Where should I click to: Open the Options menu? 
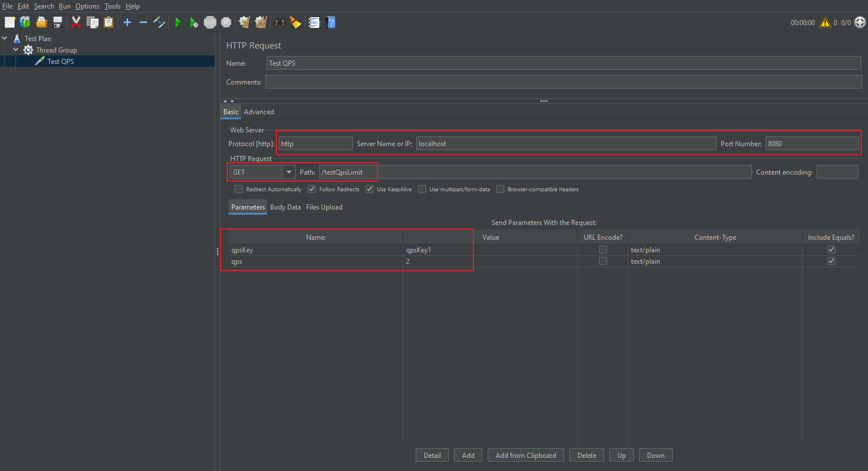[87, 6]
